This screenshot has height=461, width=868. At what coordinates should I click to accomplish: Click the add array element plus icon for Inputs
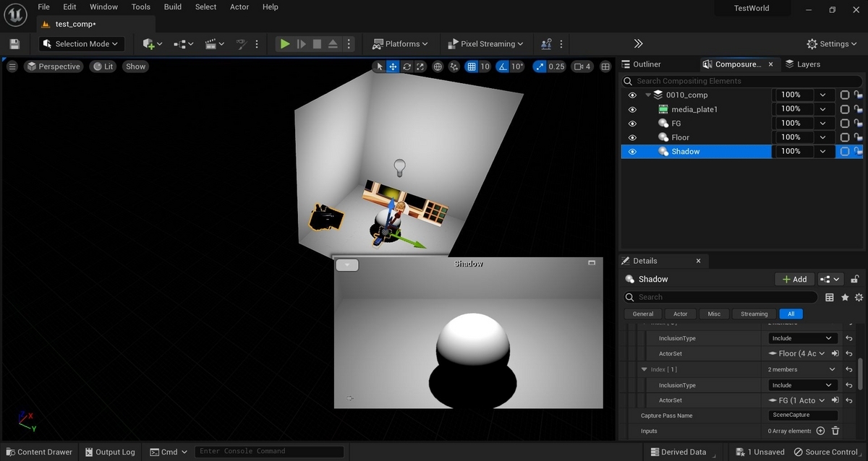coord(820,431)
